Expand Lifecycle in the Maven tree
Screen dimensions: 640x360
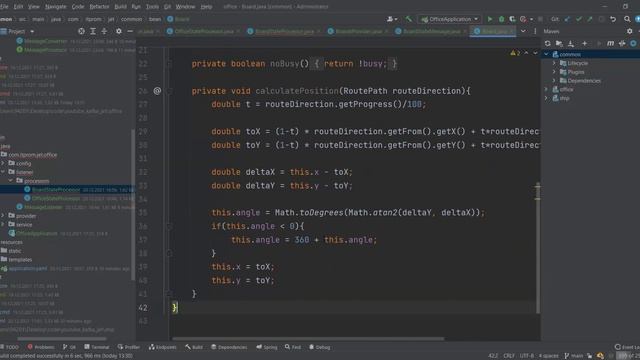[554, 63]
